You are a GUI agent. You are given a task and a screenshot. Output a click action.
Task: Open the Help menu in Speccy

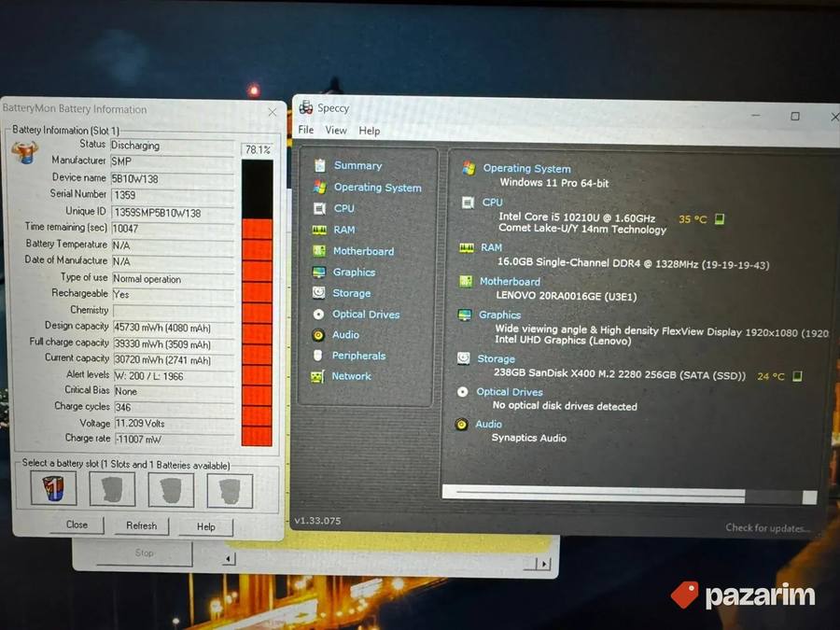tap(369, 131)
